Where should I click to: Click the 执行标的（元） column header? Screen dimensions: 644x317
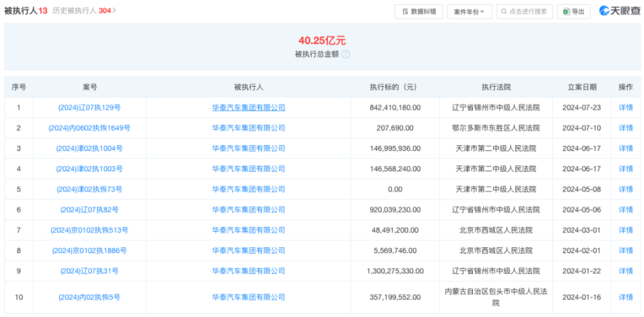394,87
